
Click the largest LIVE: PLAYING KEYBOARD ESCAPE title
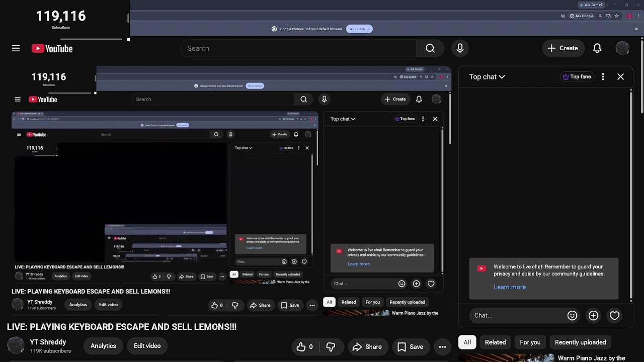coord(122,327)
